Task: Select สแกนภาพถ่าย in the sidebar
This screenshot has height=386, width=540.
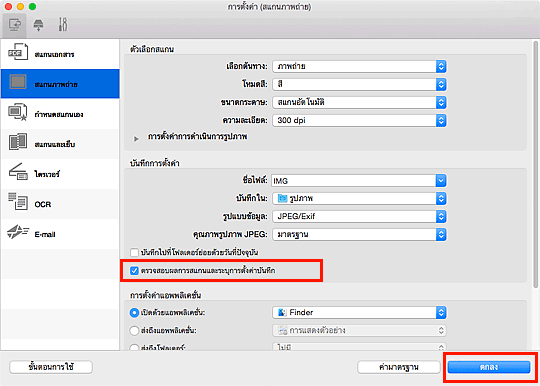Action: click(x=60, y=84)
